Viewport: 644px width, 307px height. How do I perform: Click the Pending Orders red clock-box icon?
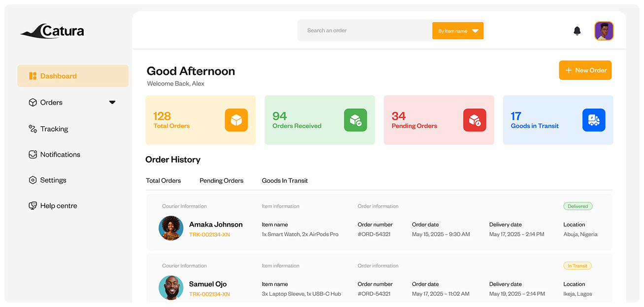pos(475,120)
